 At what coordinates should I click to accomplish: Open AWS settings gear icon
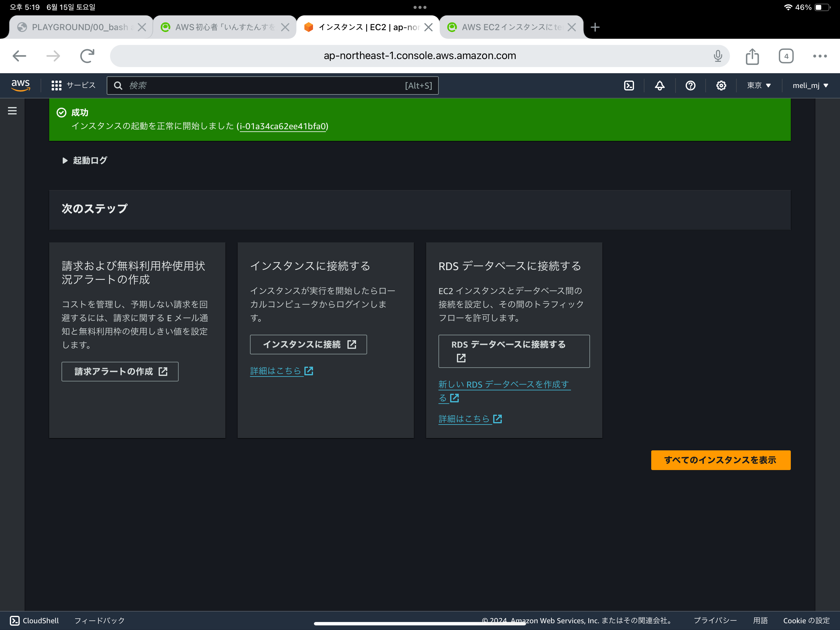click(721, 86)
